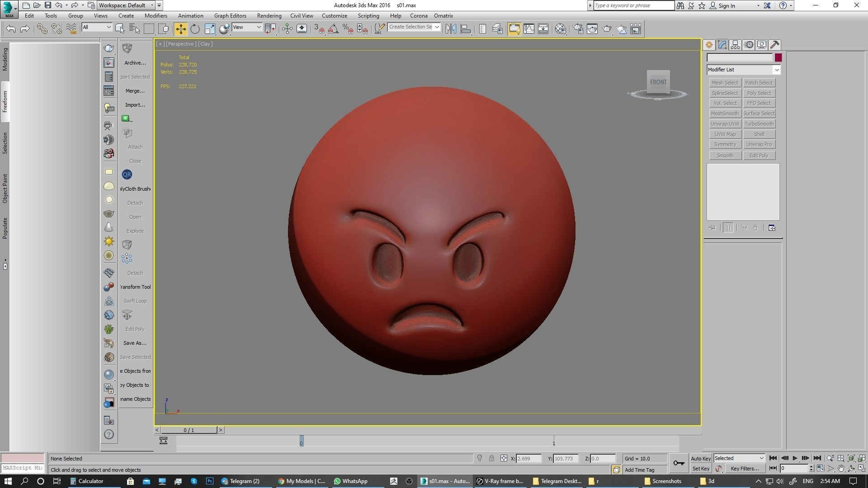
Task: Click the Align tool icon
Action: pos(466,29)
